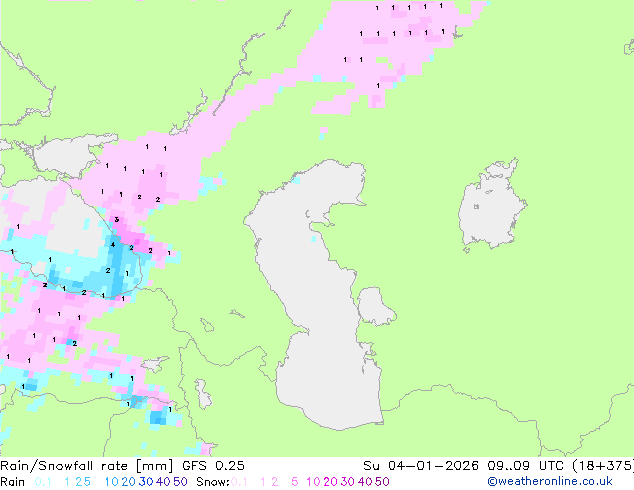Select the 'Rain/Snowfall rate [mm]' title text
Viewport: 634px width, 490px height.
click(87, 466)
